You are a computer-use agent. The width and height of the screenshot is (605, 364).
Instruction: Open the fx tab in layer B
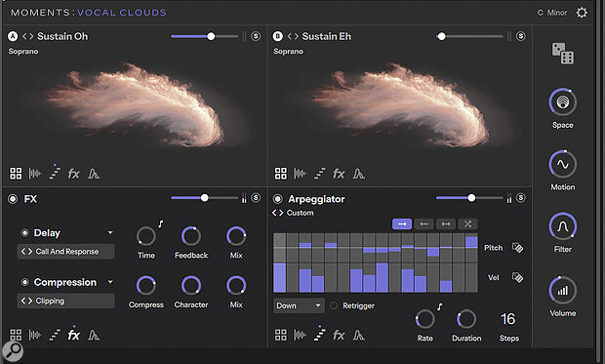pyautogui.click(x=339, y=174)
